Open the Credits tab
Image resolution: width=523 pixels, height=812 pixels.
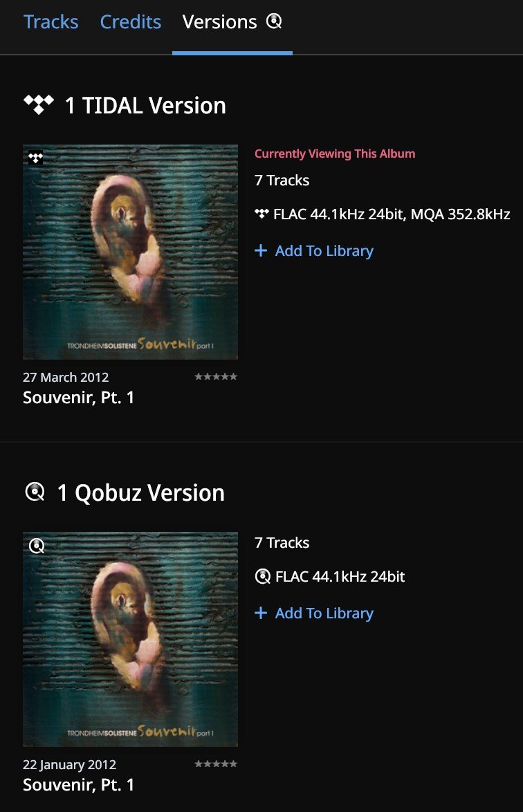coord(131,21)
